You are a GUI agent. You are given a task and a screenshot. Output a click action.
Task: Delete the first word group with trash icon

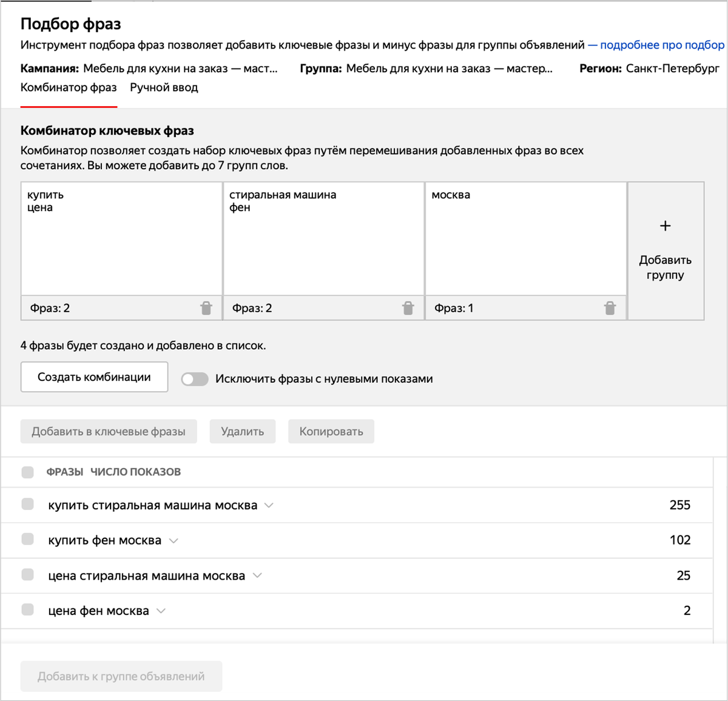coord(206,308)
